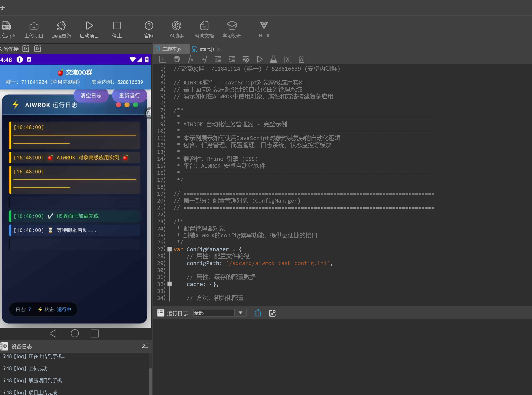Close the start.js tab
Image resolution: width=532 pixels, height=395 pixels.
[218, 49]
